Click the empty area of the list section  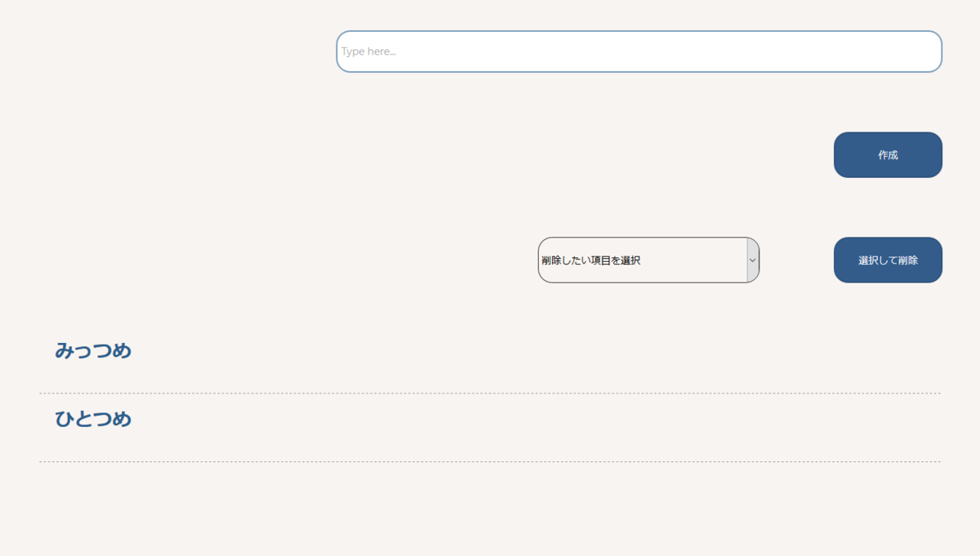coord(490,506)
